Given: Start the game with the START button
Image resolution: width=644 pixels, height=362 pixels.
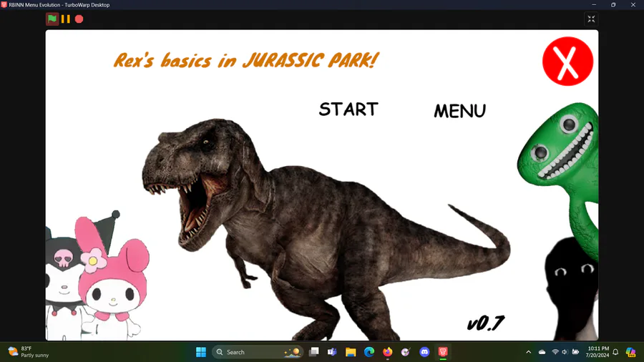Looking at the screenshot, I should (348, 109).
